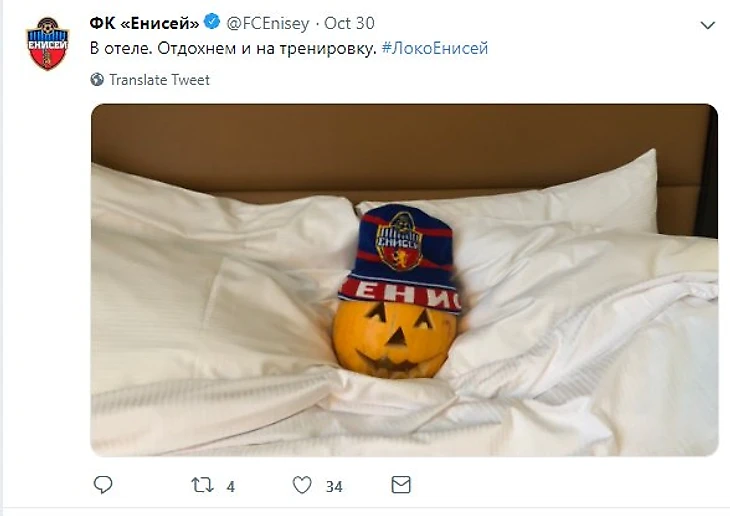This screenshot has width=730, height=516.
Task: Click the retweet count 4
Action: click(x=230, y=486)
